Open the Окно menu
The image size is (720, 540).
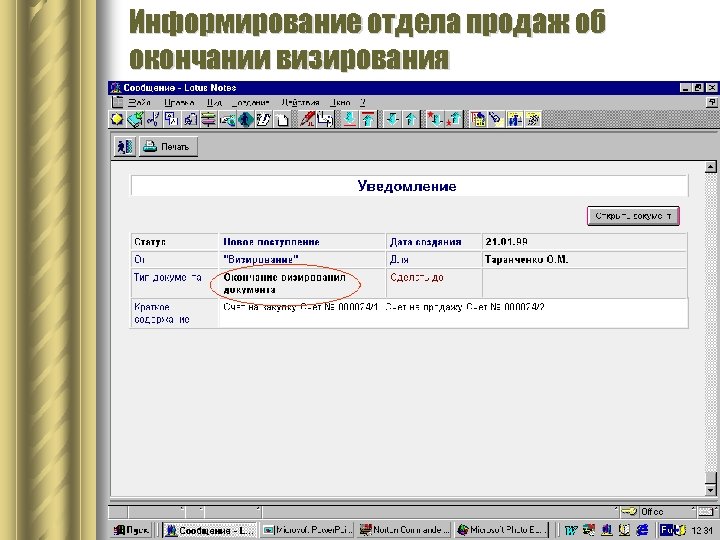pos(340,102)
